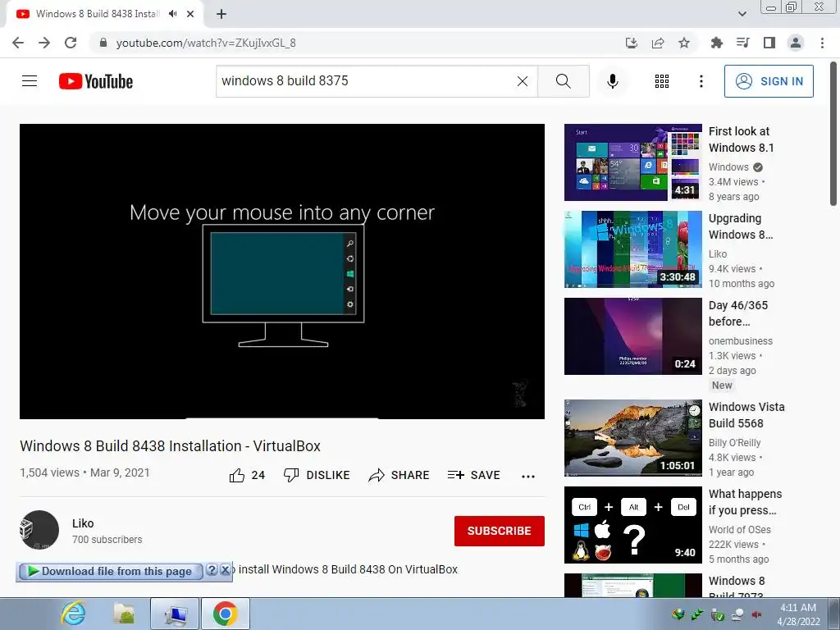Click the address bar URL
The image size is (840, 630).
pos(206,43)
